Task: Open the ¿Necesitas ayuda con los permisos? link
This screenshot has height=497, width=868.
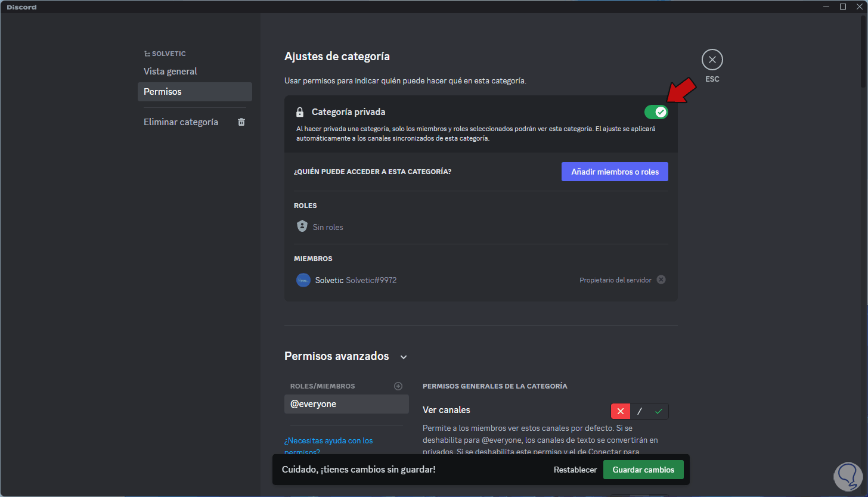Action: [x=328, y=446]
